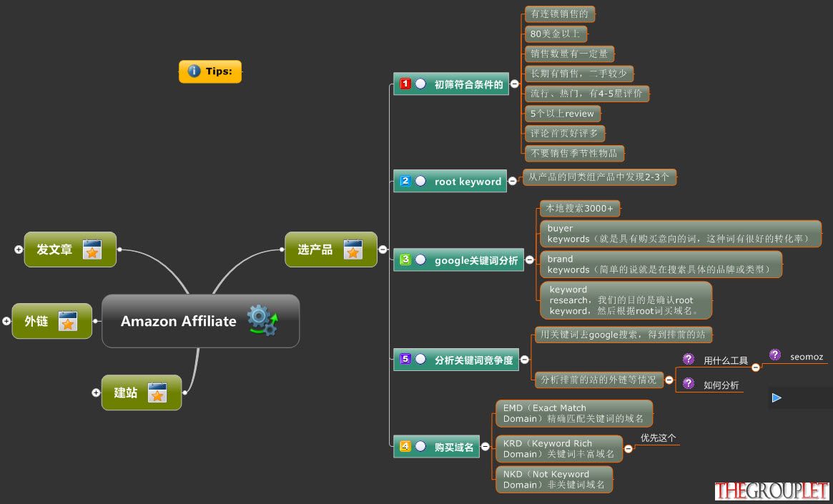
Task: Select the 选产品 main topic
Action: click(x=331, y=249)
